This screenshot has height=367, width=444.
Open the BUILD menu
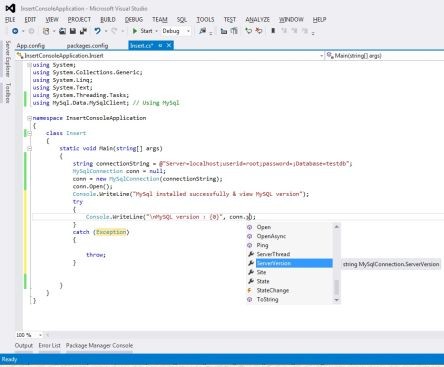pyautogui.click(x=108, y=20)
